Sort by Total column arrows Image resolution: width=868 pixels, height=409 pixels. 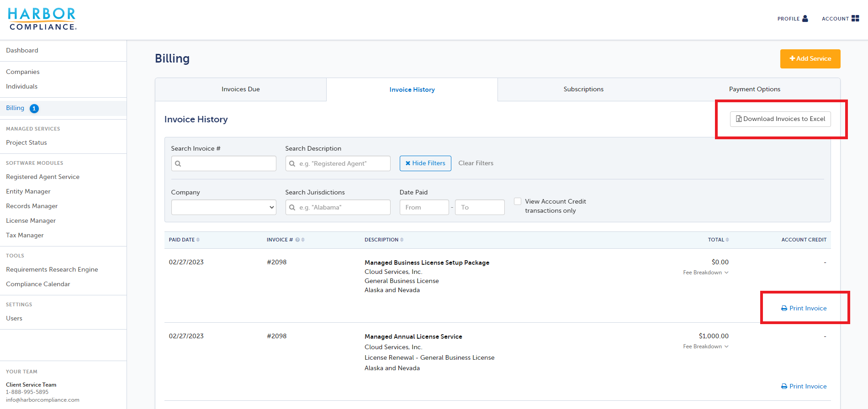pyautogui.click(x=727, y=240)
